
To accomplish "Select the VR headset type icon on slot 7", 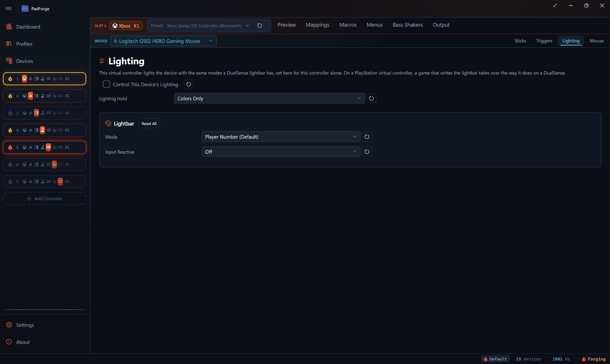I will tap(60, 182).
